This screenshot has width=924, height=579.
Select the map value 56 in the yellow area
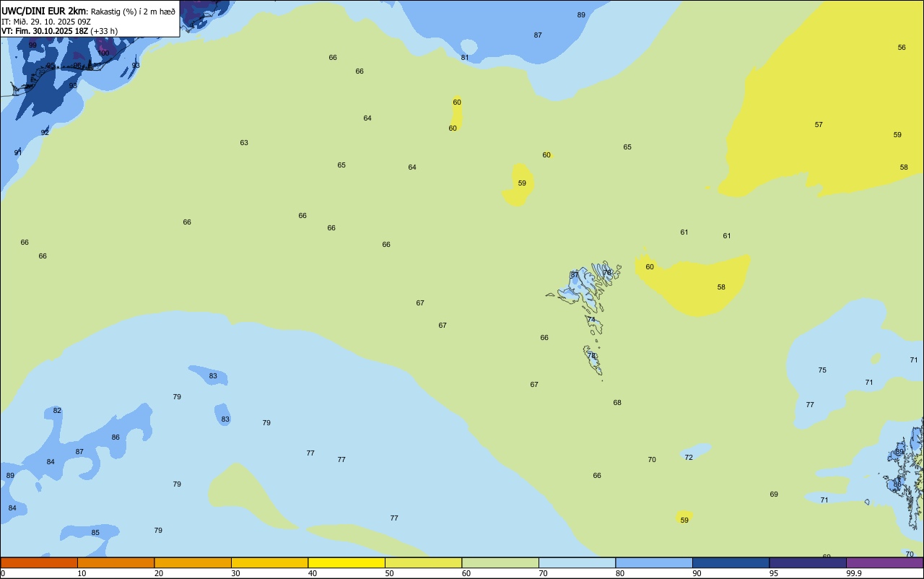coord(902,47)
